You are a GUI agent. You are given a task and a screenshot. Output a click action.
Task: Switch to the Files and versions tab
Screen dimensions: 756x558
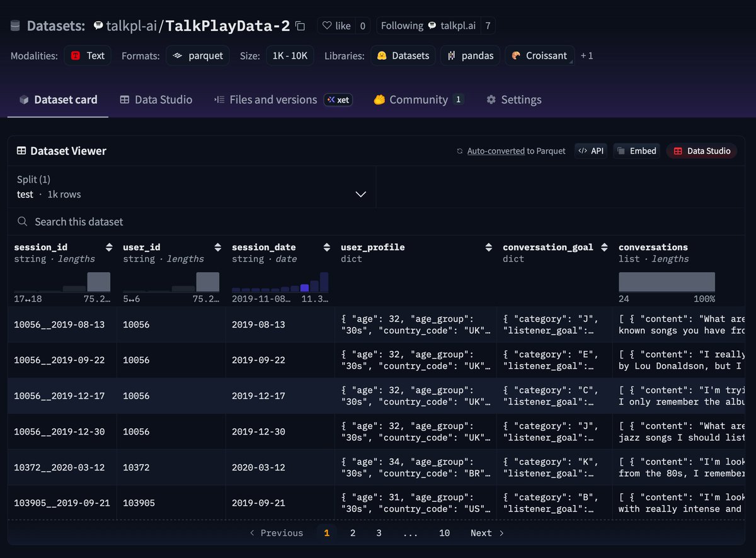click(272, 100)
